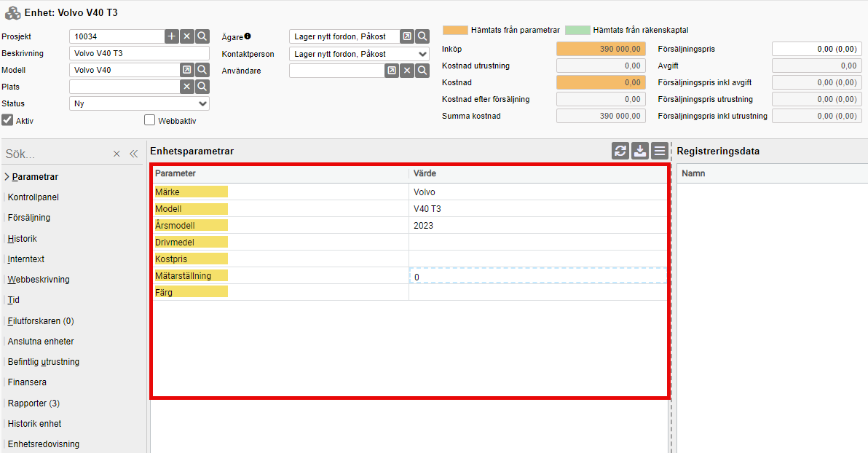The width and height of the screenshot is (868, 453).
Task: Open Kontrollpanel in the sidebar
Action: click(33, 197)
